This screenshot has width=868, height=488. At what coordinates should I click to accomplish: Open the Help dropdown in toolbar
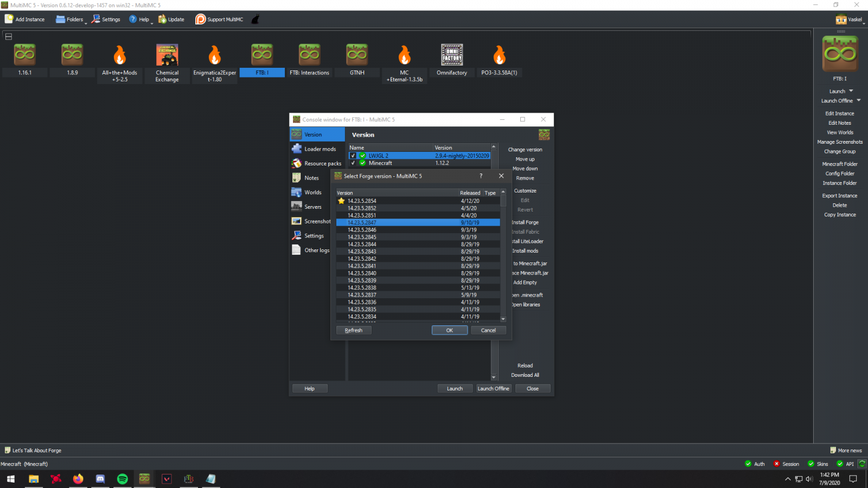(140, 20)
